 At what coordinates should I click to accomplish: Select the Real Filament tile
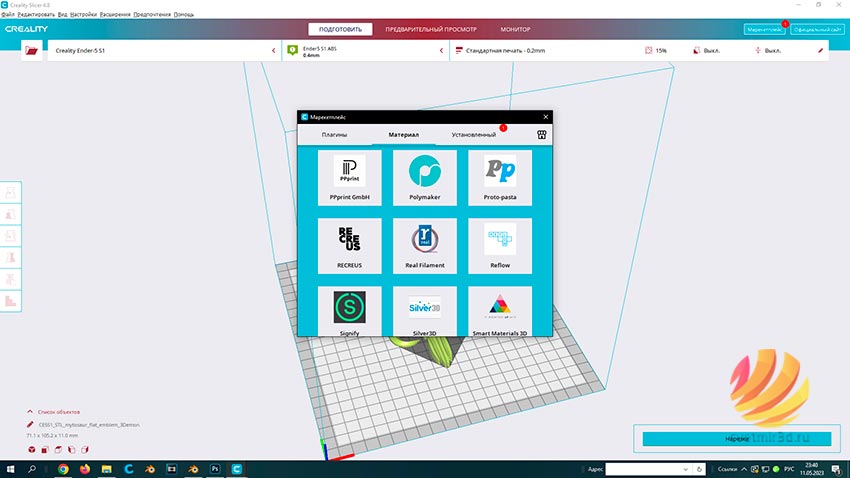(x=424, y=246)
